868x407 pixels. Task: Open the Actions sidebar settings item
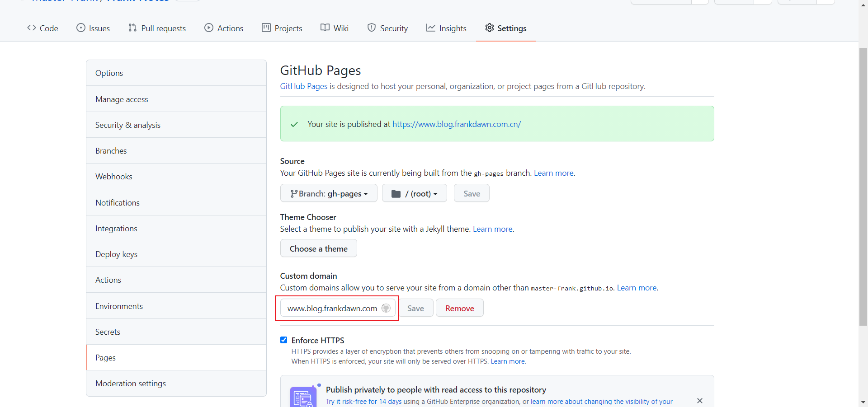[176, 280]
